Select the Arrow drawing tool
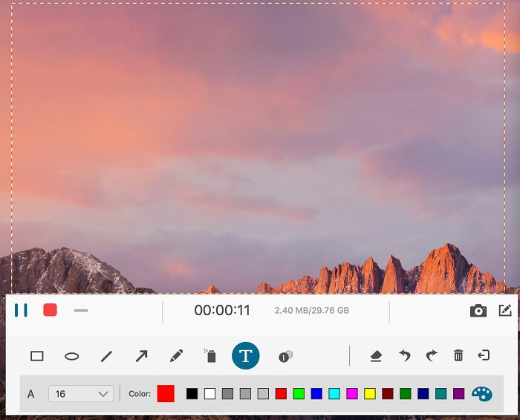This screenshot has width=520, height=420. tap(142, 356)
